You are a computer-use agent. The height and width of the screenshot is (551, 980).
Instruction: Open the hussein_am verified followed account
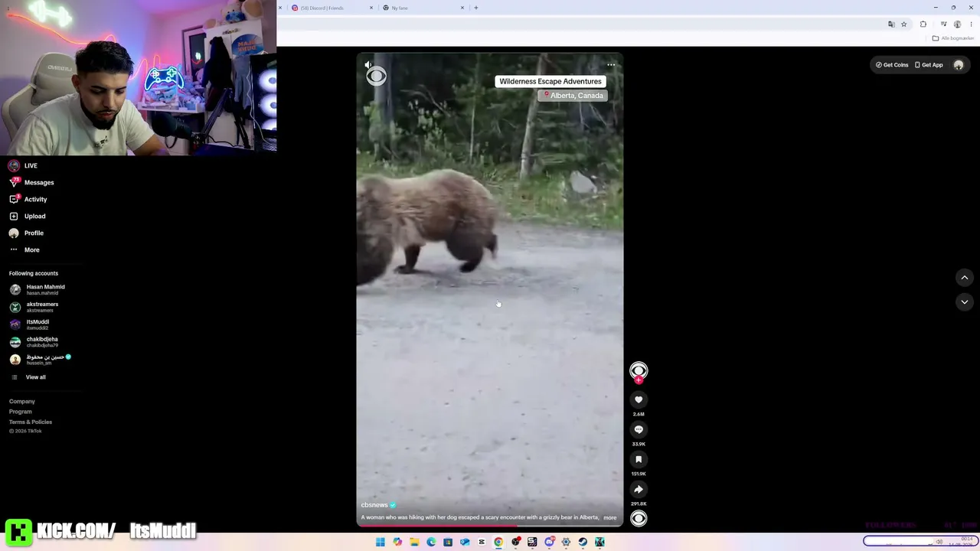click(x=41, y=359)
